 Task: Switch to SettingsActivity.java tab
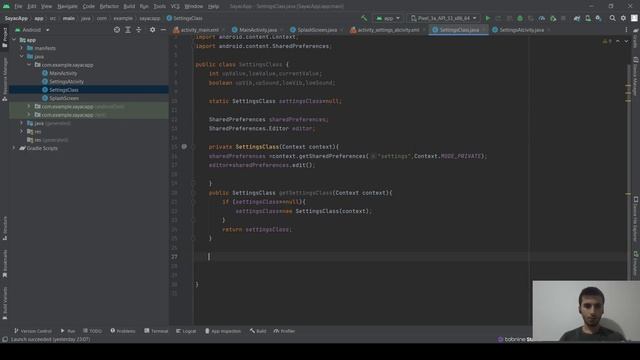point(521,30)
